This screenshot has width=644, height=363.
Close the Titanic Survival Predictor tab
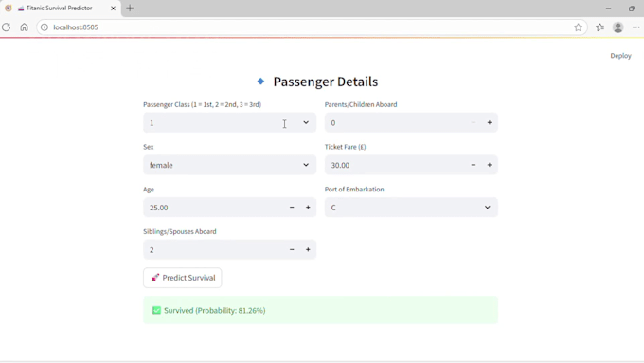pyautogui.click(x=113, y=8)
